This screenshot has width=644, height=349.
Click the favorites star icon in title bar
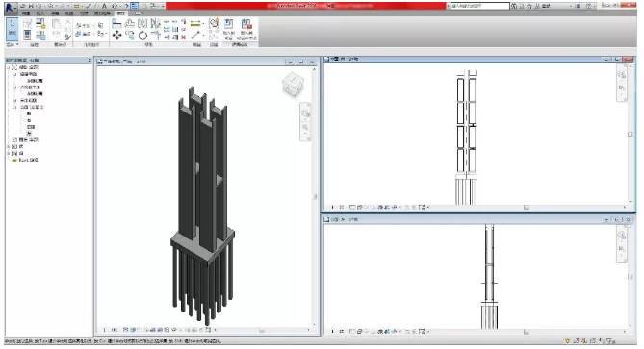pyautogui.click(x=529, y=6)
